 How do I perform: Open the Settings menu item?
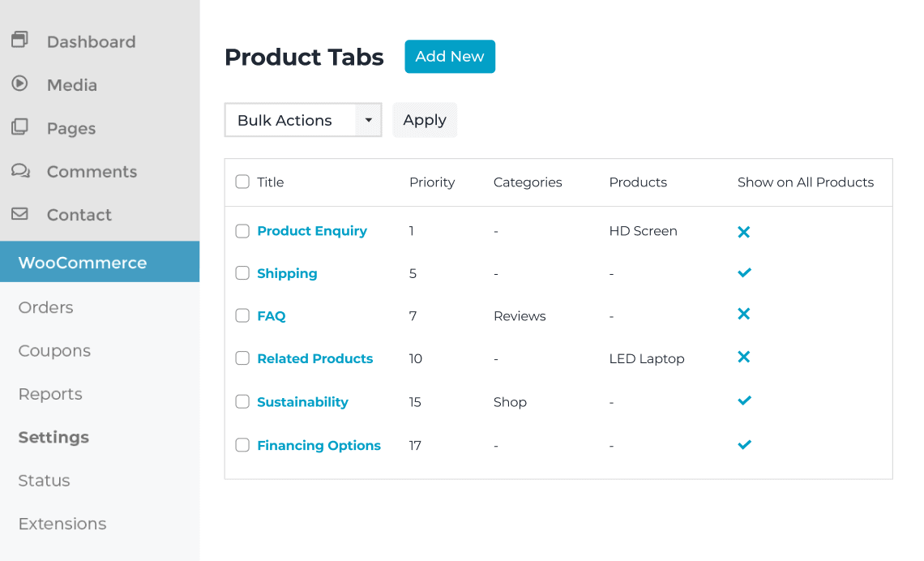coord(53,437)
